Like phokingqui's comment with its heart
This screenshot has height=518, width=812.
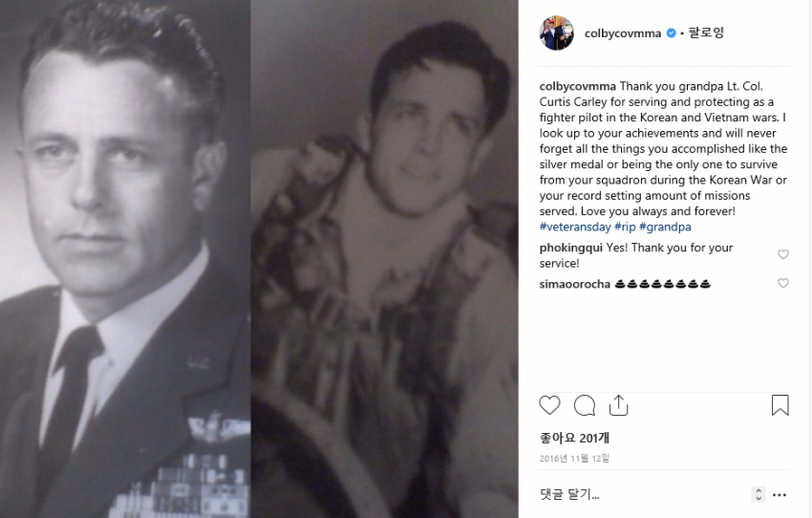(x=783, y=254)
